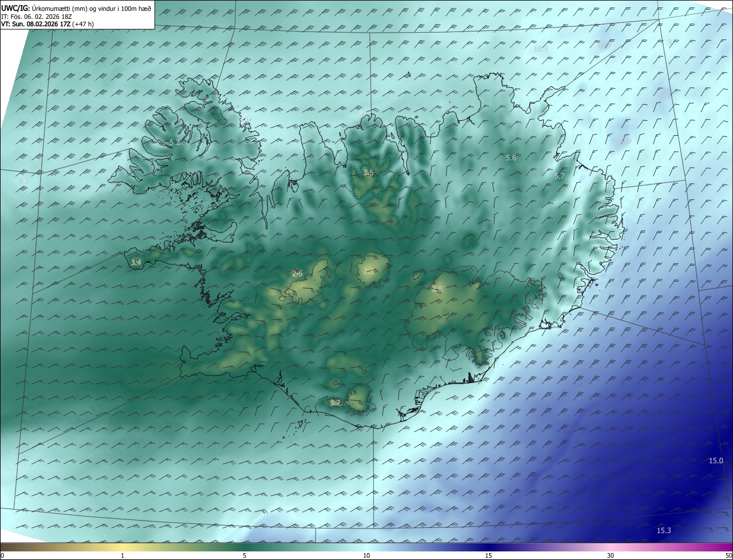The width and height of the screenshot is (733, 560).
Task: Click the 5.2 value over the Westfjords
Action: 175,142
